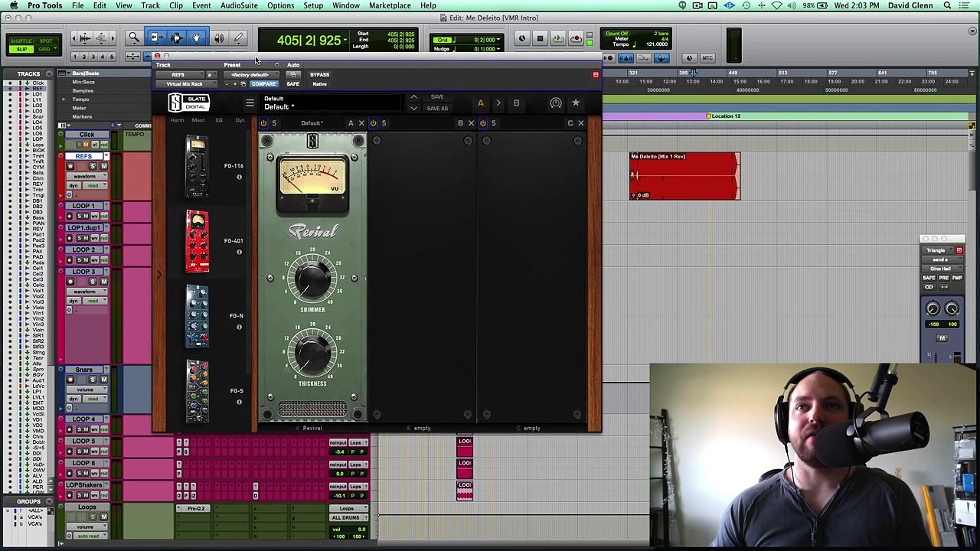Click the FG-401 module thumbnail
Image resolution: width=980 pixels, height=551 pixels.
tap(197, 241)
